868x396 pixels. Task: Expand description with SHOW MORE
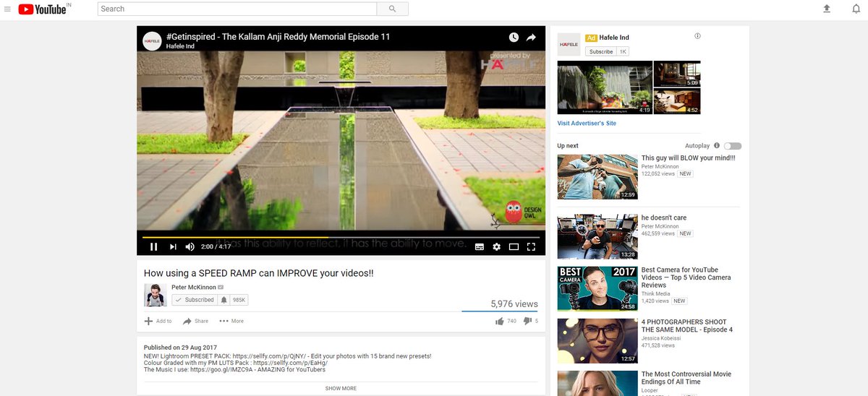(x=341, y=389)
